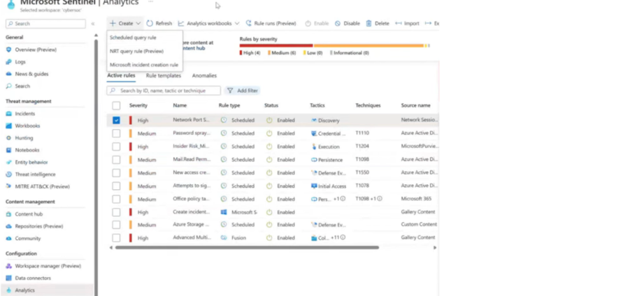Click the info icon beside T1098 +1
Image resolution: width=644 pixels, height=296 pixels.
click(x=380, y=198)
